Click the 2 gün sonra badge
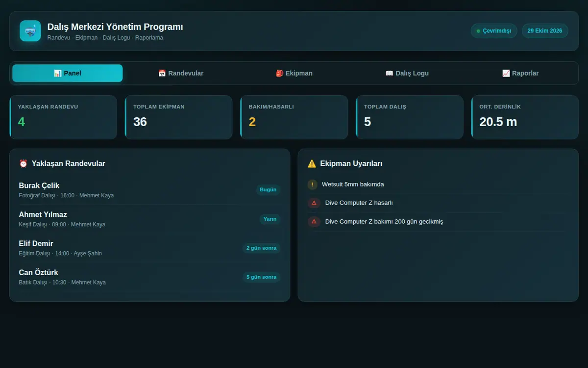This screenshot has height=368, width=588. click(x=262, y=248)
